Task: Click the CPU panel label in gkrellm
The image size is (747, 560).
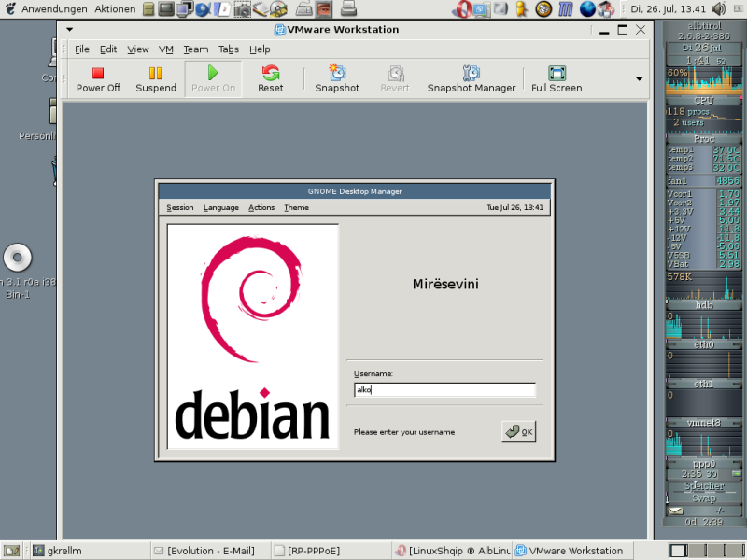Action: 704,101
